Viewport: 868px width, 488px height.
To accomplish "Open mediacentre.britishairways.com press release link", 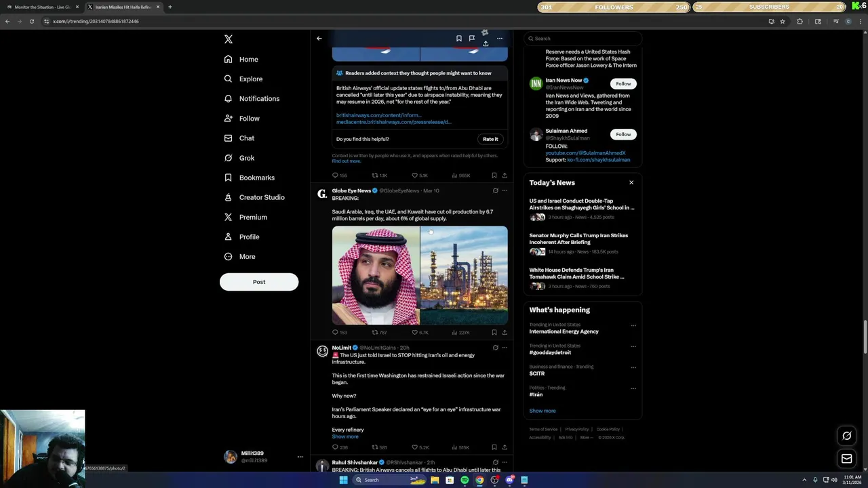I will [x=393, y=122].
